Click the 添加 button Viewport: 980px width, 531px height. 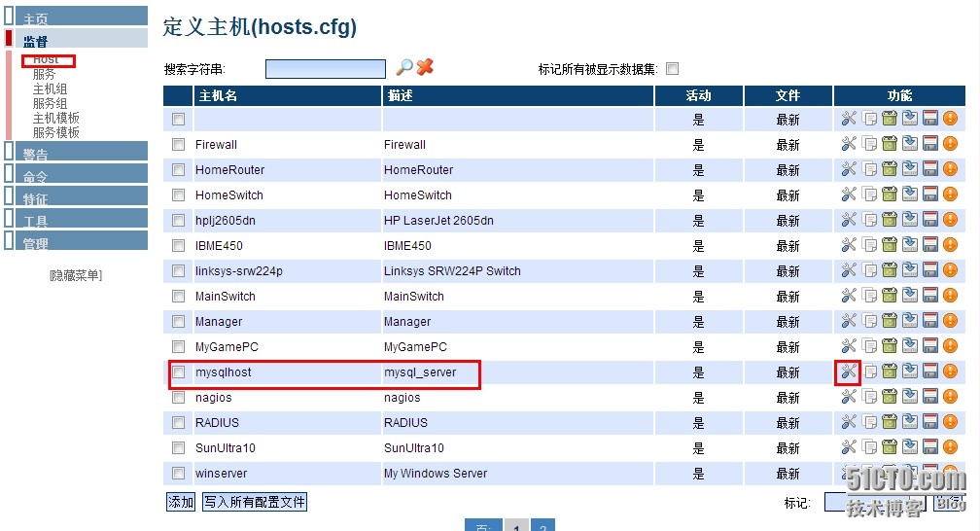[x=181, y=502]
